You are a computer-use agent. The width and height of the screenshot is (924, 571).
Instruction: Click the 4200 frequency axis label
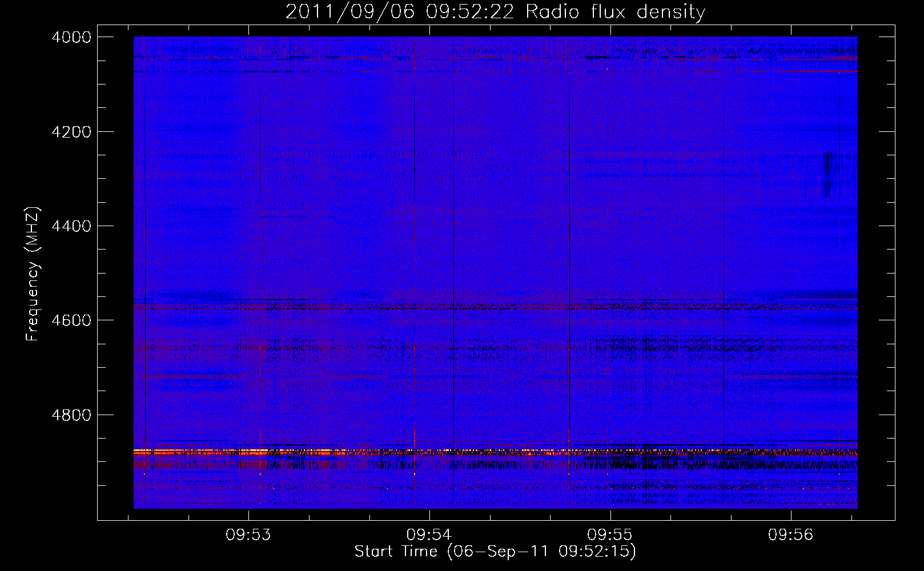click(71, 132)
